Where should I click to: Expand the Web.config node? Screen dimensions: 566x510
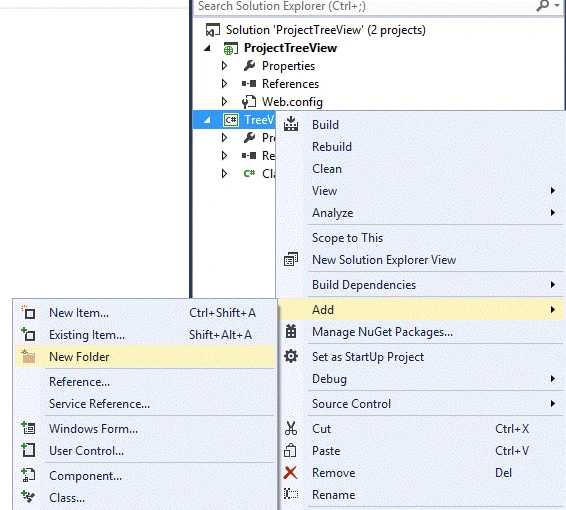click(x=224, y=102)
